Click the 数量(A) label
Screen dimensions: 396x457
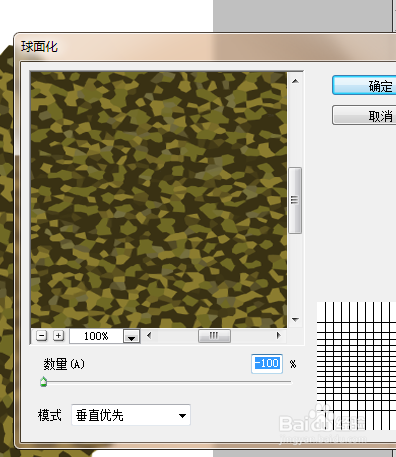tap(64, 364)
